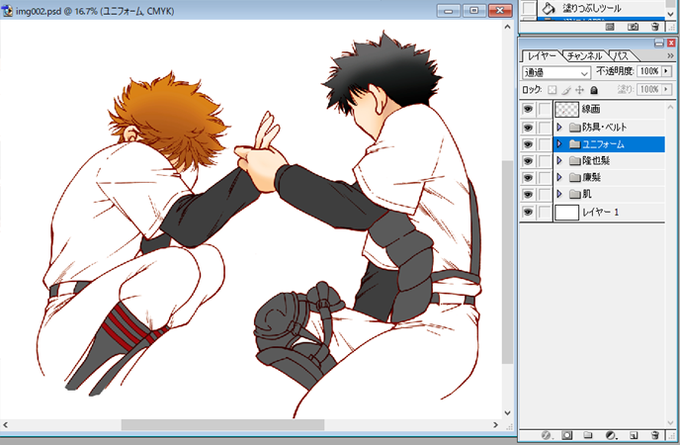Click fill value field next to 塗り
The image size is (680, 445).
pos(649,89)
